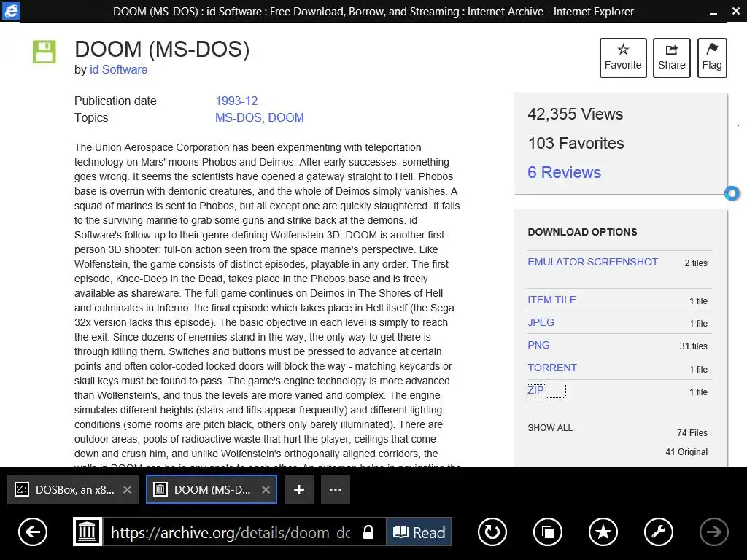Download the JPEG file
The width and height of the screenshot is (747, 560).
[541, 322]
